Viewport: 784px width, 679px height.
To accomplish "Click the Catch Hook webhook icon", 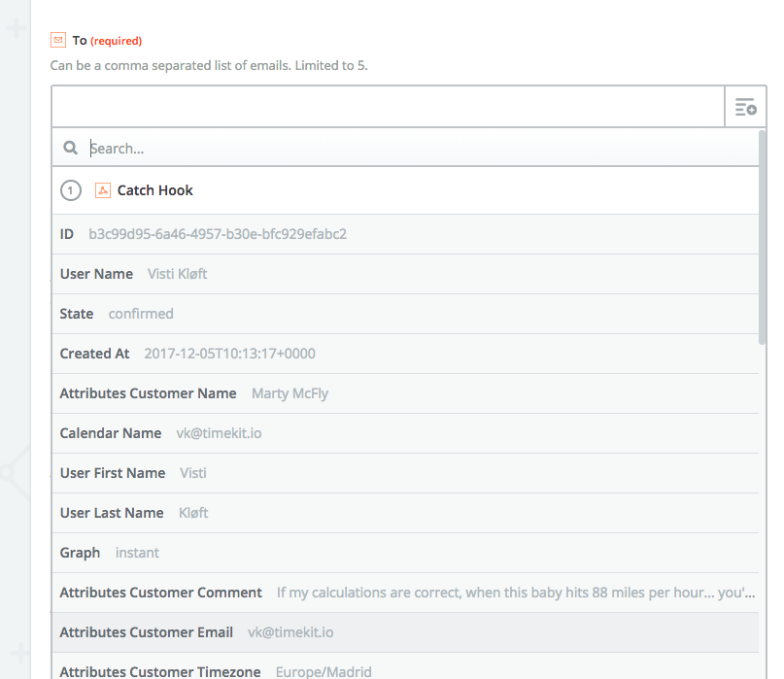I will [103, 190].
